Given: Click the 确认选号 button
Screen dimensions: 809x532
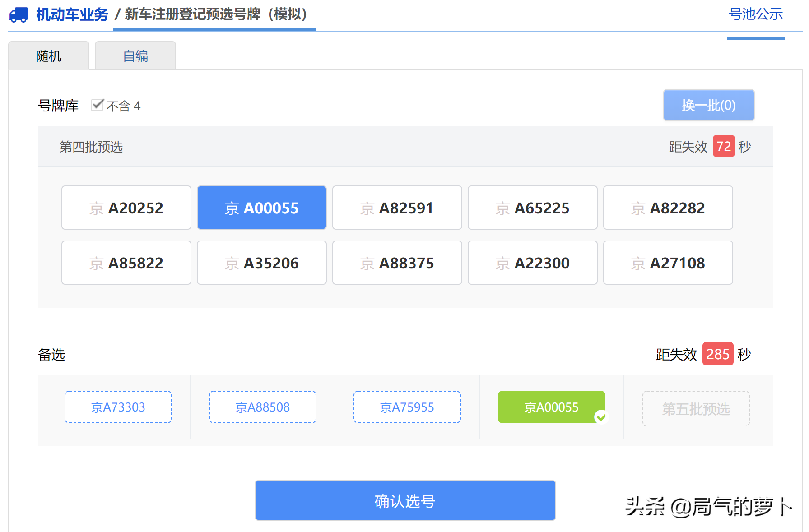Looking at the screenshot, I should click(405, 500).
